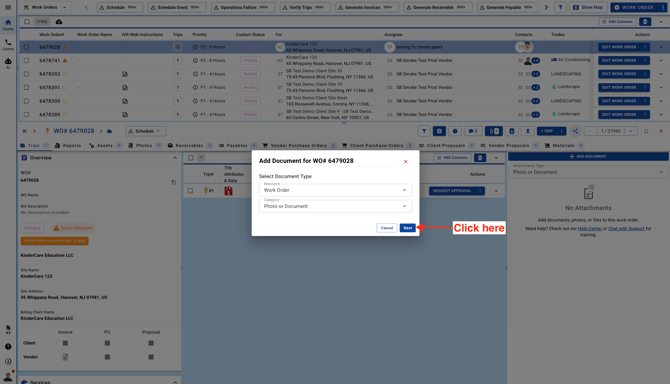Select the Schedule queue tab
The image size is (670, 384).
point(120,7)
